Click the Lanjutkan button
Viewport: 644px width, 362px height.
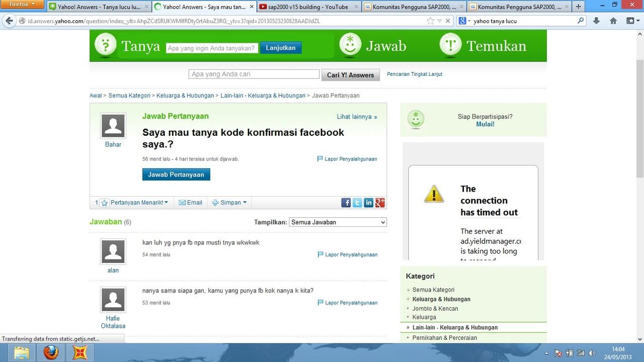pyautogui.click(x=281, y=48)
